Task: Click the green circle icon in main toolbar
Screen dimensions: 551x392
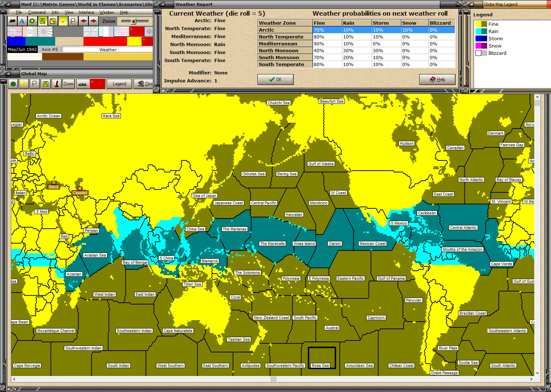Action: click(x=32, y=21)
